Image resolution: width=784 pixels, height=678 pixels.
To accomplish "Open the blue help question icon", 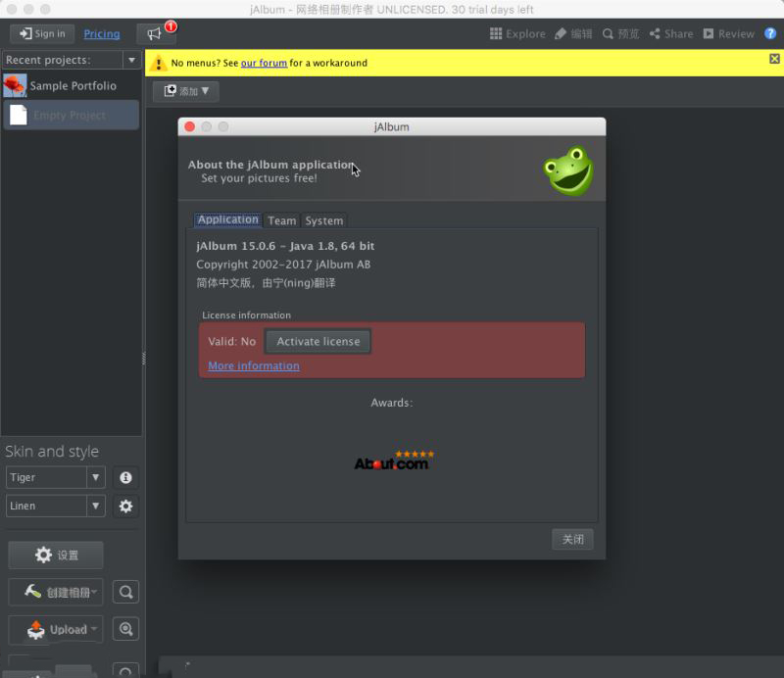I will (x=770, y=33).
